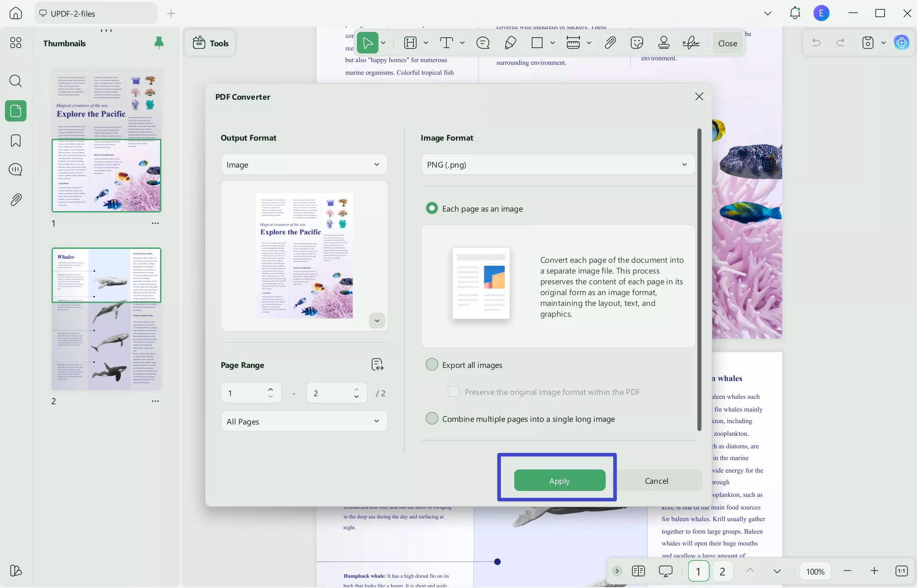Click the stamp tool
917x588 pixels.
click(664, 42)
